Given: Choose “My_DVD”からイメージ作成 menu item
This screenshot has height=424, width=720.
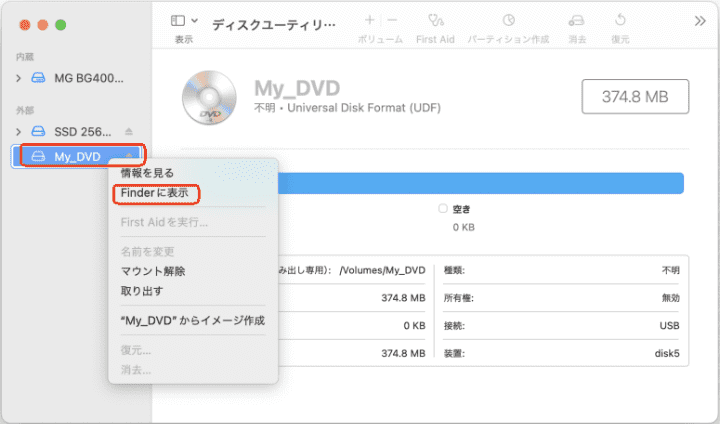Looking at the screenshot, I should [x=192, y=321].
